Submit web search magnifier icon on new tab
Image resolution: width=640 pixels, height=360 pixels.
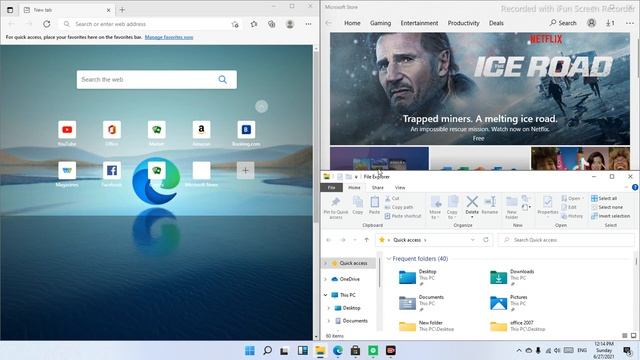[x=222, y=80]
